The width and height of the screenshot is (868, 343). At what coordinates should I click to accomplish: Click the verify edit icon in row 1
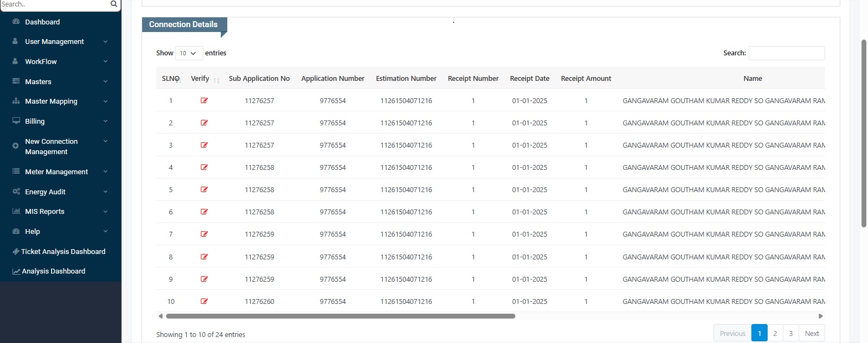point(204,100)
